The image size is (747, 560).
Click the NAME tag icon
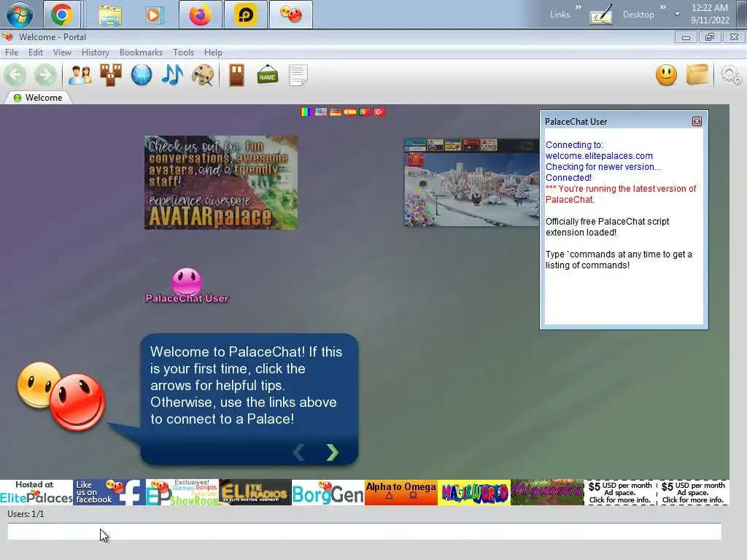pyautogui.click(x=267, y=75)
